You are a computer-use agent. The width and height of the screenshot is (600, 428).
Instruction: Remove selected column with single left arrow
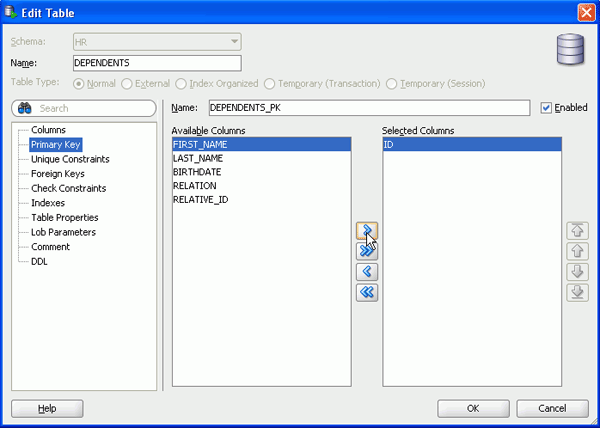(x=367, y=272)
